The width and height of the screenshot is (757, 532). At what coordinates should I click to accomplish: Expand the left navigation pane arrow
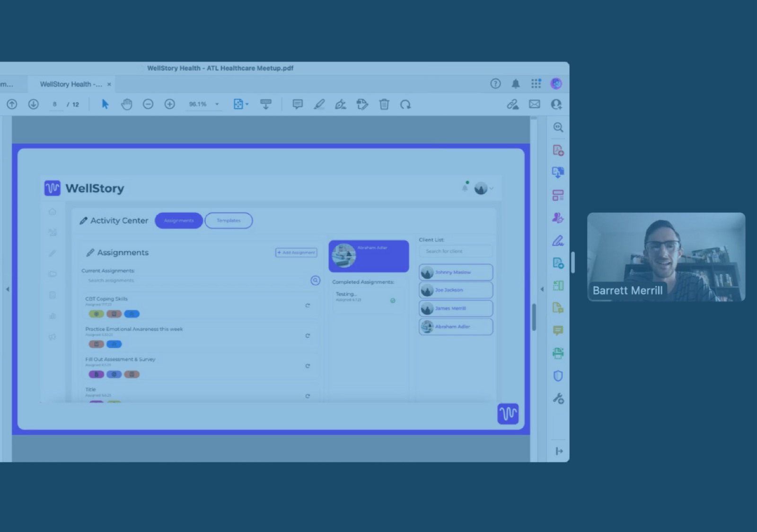click(x=8, y=289)
